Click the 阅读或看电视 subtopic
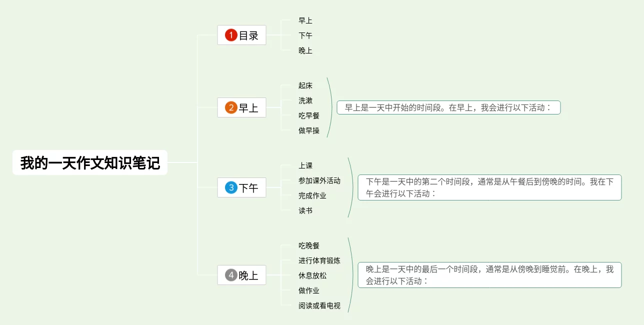This screenshot has width=644, height=325. [319, 305]
